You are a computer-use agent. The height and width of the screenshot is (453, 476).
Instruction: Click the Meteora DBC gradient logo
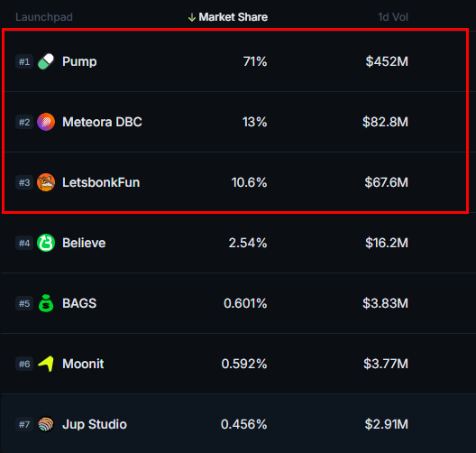click(46, 122)
